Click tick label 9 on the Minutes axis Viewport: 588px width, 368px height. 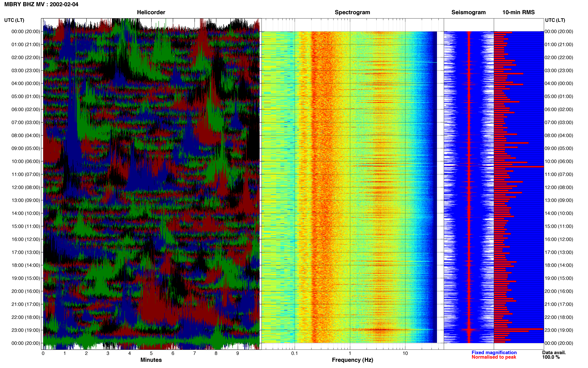[x=238, y=353]
